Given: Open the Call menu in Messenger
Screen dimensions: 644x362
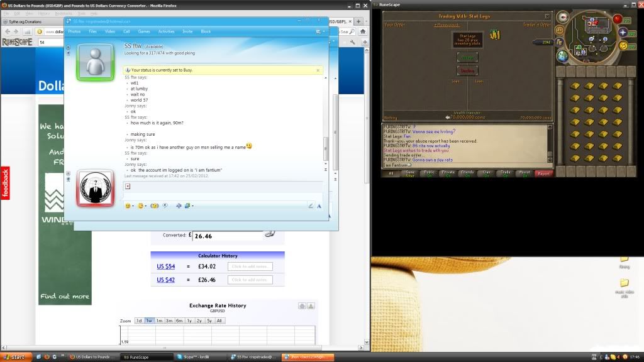Looking at the screenshot, I should coord(126,31).
